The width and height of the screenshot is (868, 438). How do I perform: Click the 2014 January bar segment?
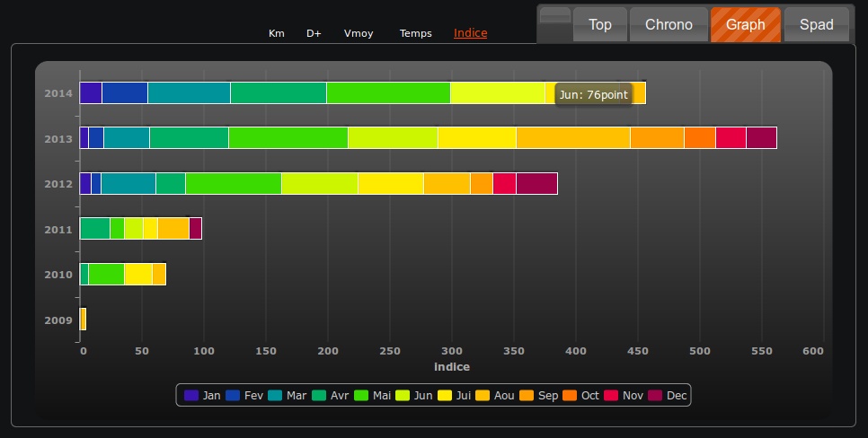(x=91, y=93)
